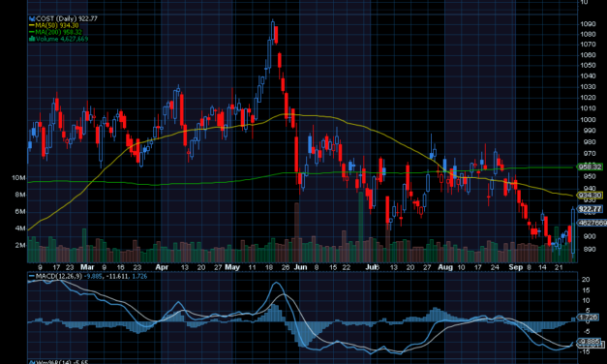
Task: Click the 4627669 volume tag on the axis
Action: click(x=592, y=223)
